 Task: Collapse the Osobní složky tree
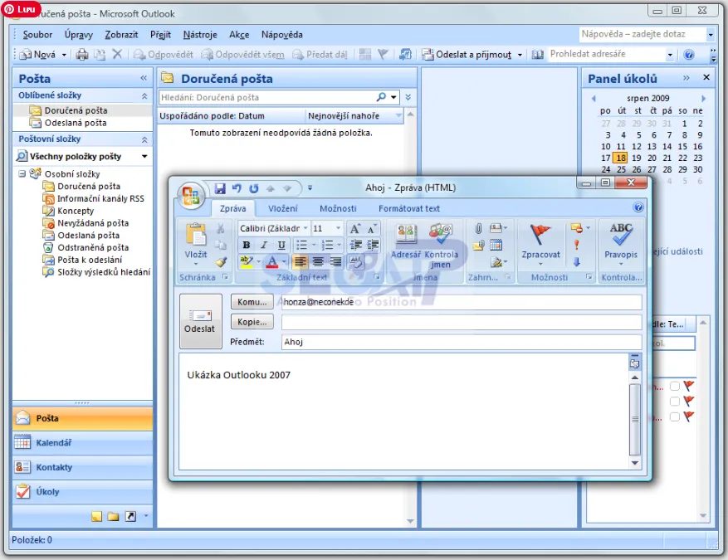[21, 173]
